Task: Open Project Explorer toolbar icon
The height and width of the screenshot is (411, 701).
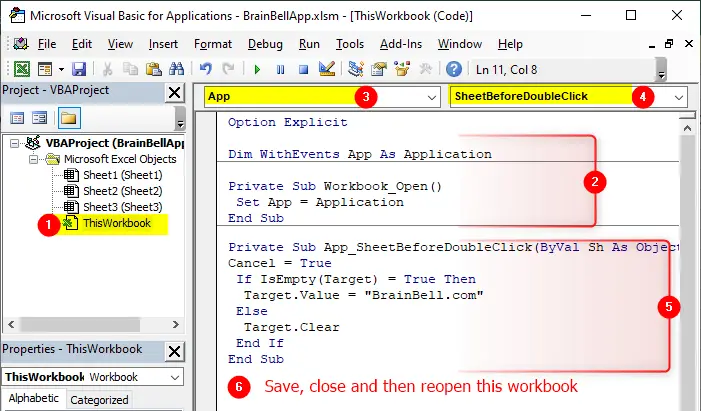Action: pos(356,68)
